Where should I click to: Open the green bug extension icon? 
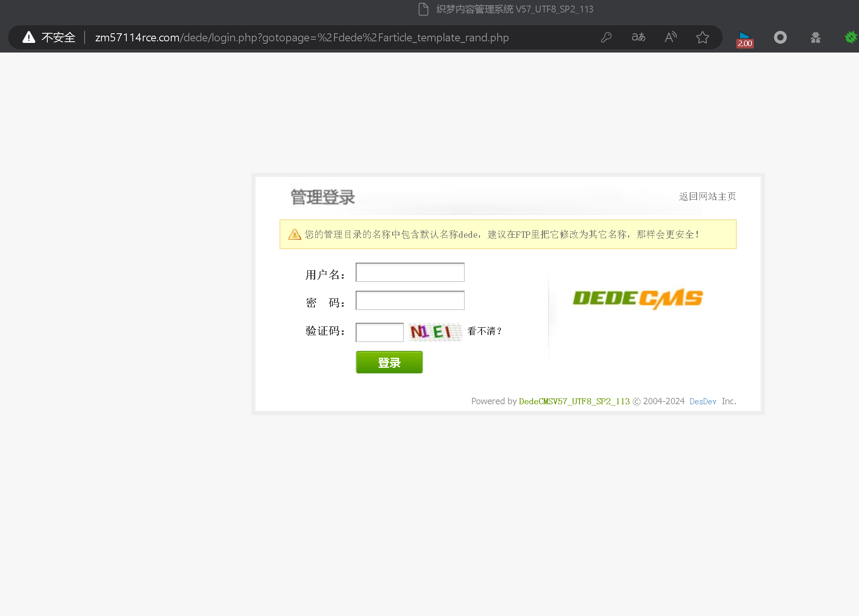(x=851, y=37)
